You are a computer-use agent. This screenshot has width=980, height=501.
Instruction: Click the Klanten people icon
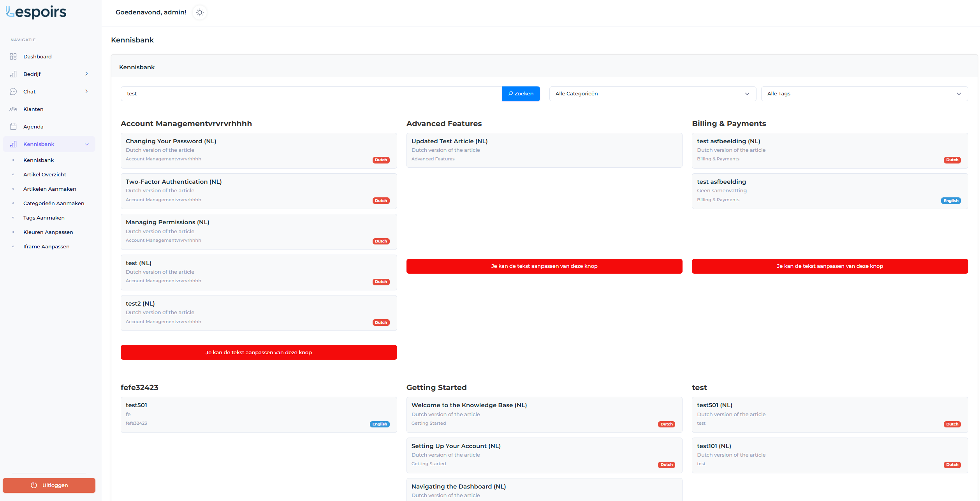click(x=13, y=109)
